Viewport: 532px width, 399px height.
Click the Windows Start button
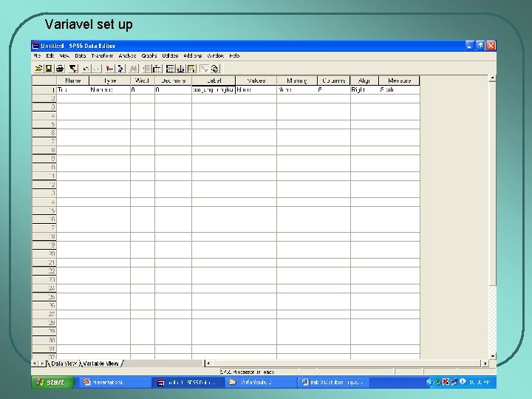[53, 383]
